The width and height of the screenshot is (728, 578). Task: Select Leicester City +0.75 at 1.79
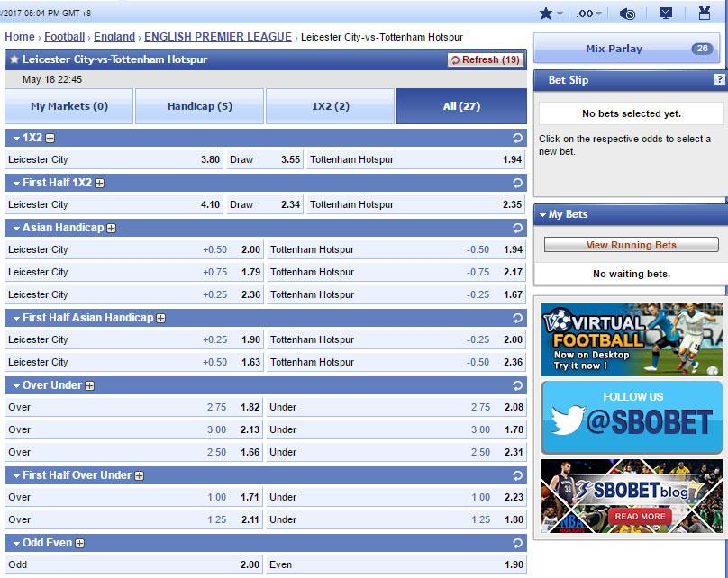(x=134, y=272)
